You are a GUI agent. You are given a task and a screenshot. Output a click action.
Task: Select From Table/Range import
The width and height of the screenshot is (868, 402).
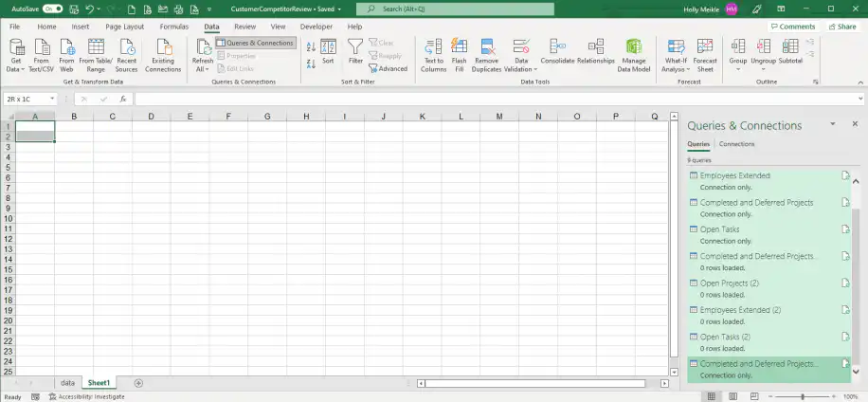(x=96, y=56)
